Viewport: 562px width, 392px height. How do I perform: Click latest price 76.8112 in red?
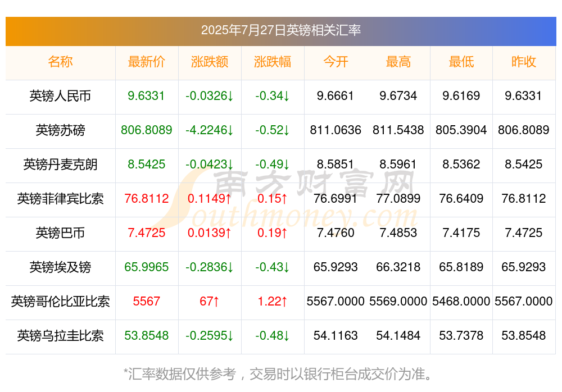147,198
